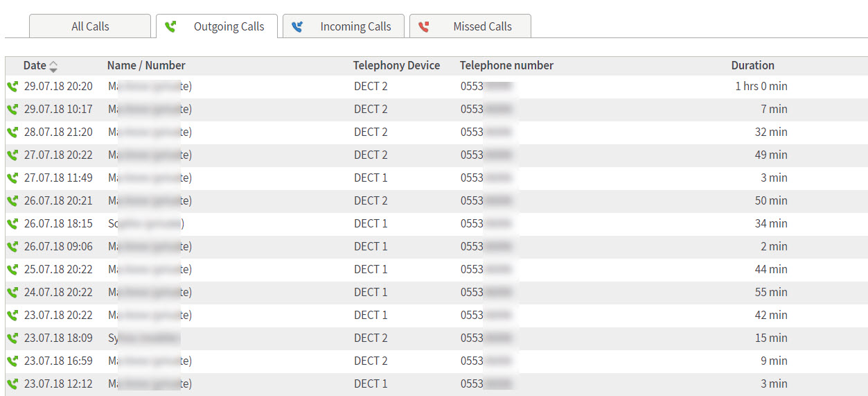Viewport: 868px width, 396px height.
Task: Click red phone icon on Missed Calls tab
Action: coord(424,27)
